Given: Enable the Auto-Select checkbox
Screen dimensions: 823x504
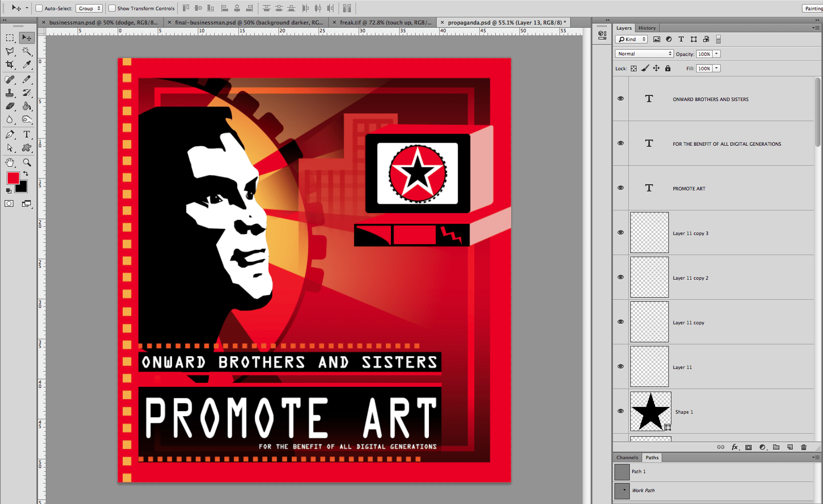Looking at the screenshot, I should (39, 8).
